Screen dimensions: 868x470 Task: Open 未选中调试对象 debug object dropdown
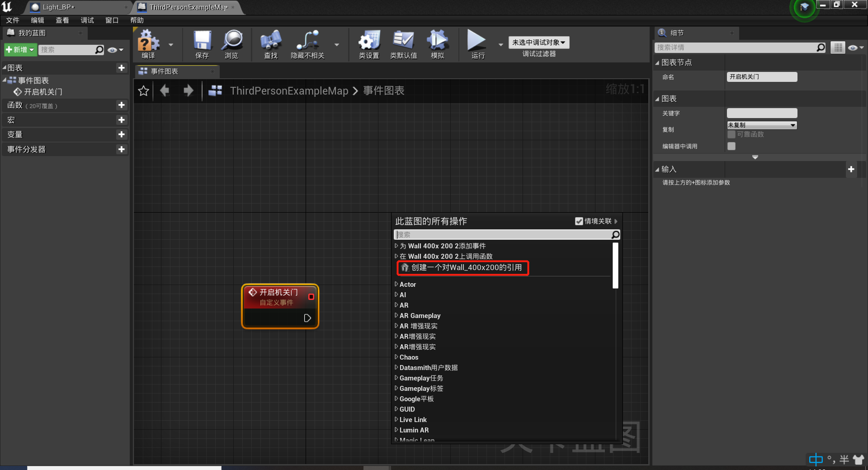tap(538, 43)
